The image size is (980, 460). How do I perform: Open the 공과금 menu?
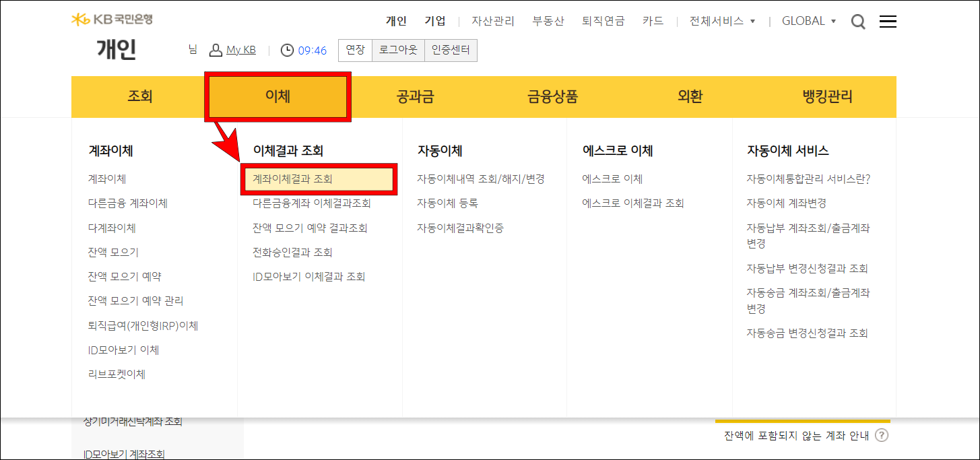pos(416,96)
